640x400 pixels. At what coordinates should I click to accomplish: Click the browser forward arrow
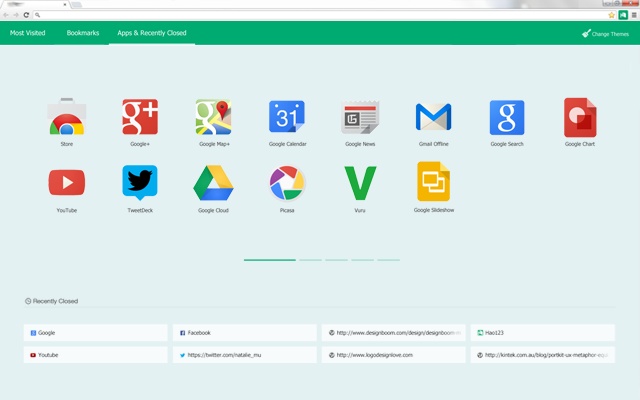(16, 15)
